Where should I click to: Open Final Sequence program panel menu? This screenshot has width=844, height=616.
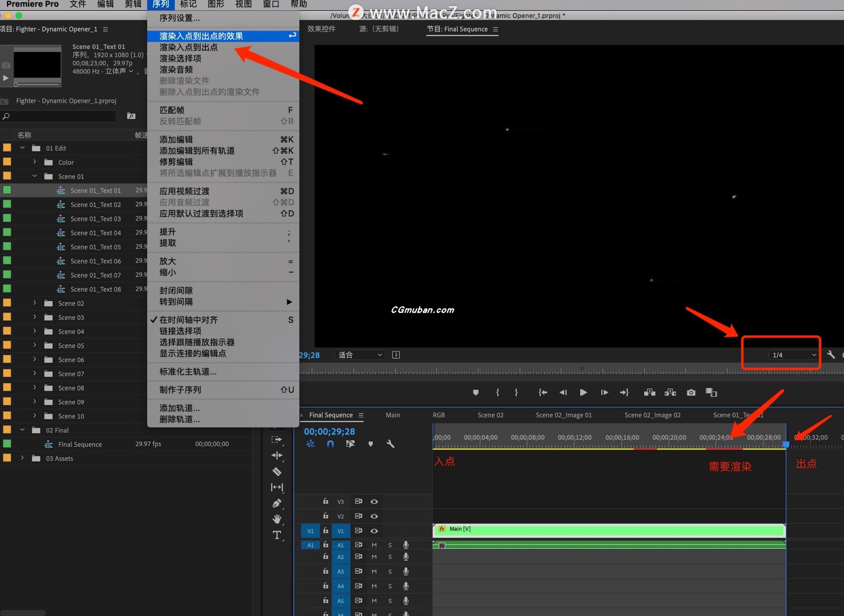pos(495,29)
